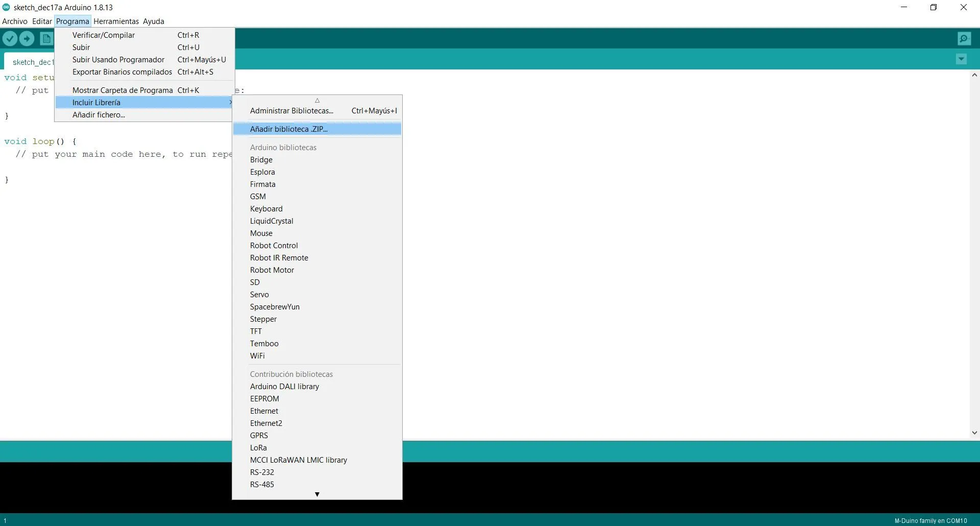The image size is (980, 526).
Task: Open the Ayuda menu
Action: (x=154, y=21)
